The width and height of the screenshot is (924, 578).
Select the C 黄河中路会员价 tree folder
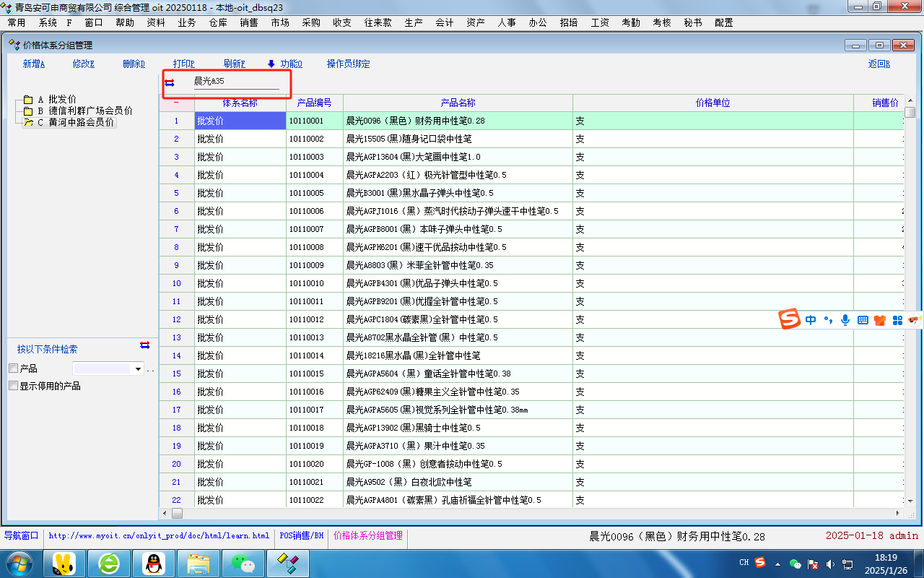(77, 123)
